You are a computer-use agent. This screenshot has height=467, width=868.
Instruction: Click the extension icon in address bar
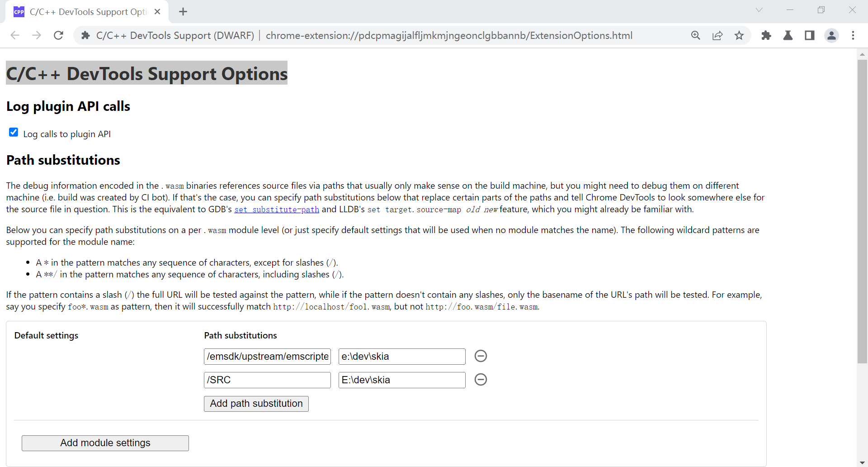pos(85,35)
